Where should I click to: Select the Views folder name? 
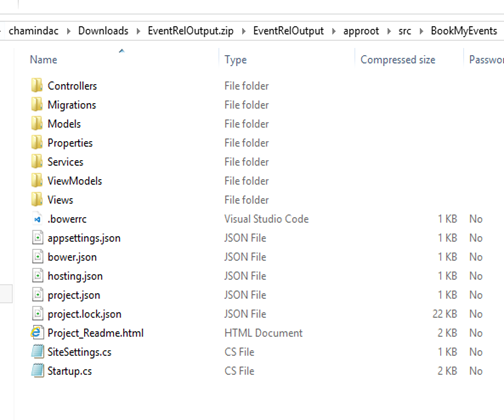(60, 200)
